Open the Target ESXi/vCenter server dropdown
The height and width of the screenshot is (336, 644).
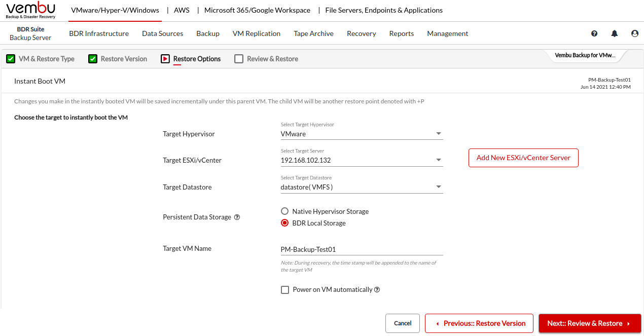(362, 161)
